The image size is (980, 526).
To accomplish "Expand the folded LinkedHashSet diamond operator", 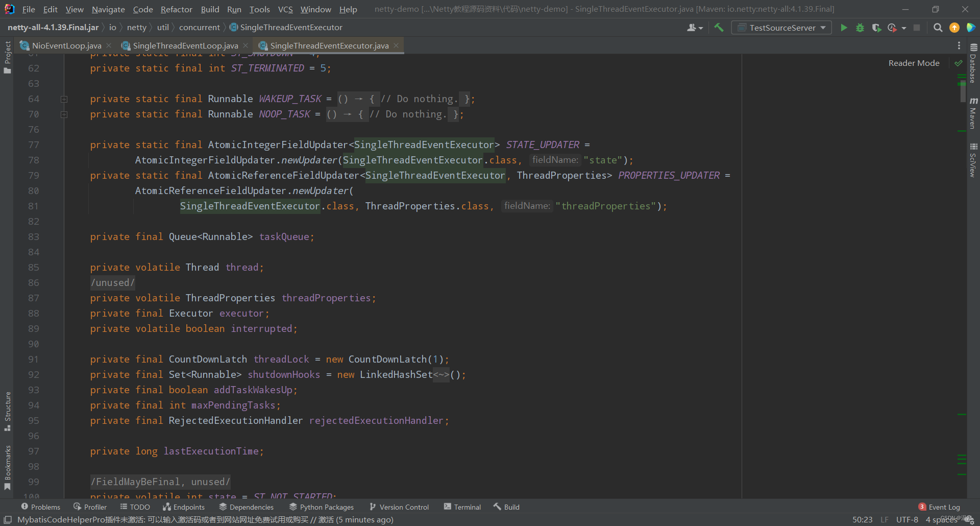I will (442, 375).
